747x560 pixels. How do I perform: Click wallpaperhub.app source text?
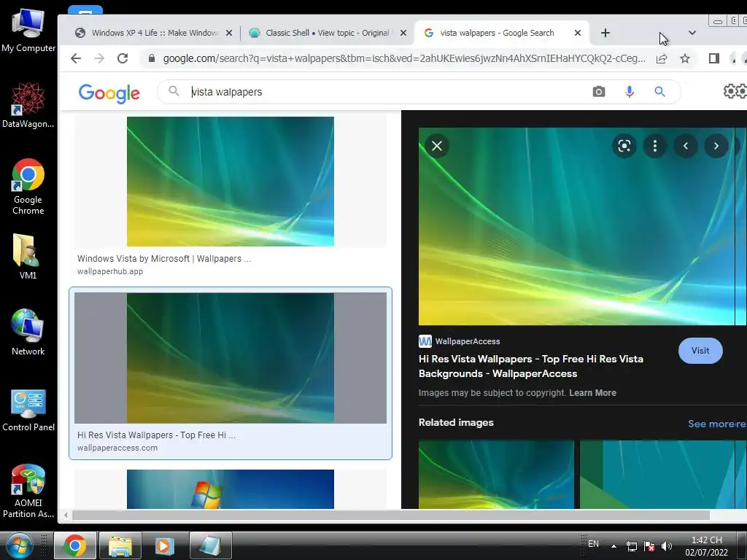tap(110, 271)
